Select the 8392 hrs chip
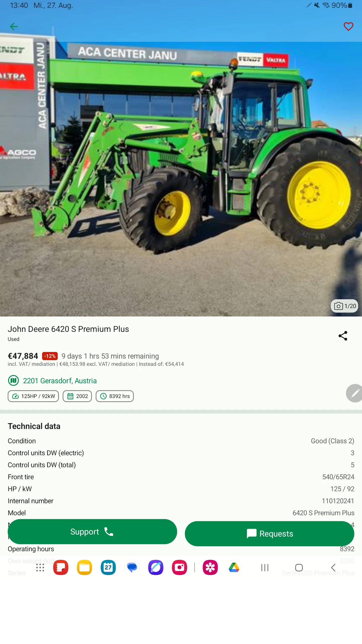This screenshot has width=362, height=644. 115,396
